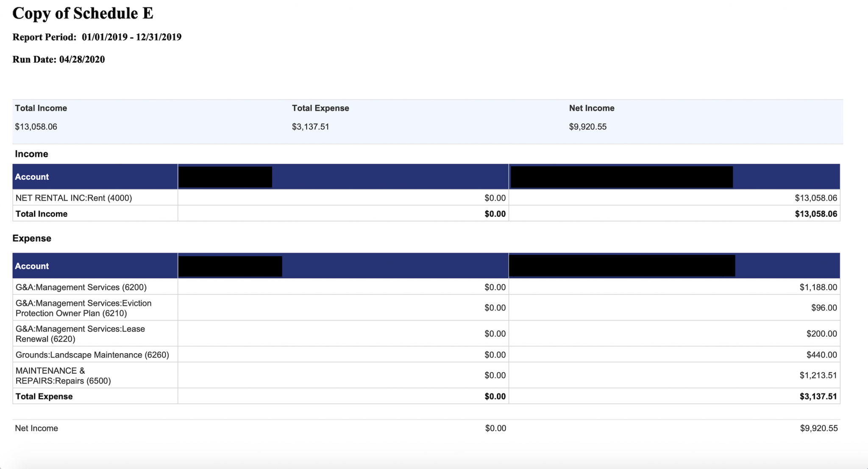Image resolution: width=868 pixels, height=469 pixels.
Task: Select Lease Renewal (6220) account row
Action: 80,334
